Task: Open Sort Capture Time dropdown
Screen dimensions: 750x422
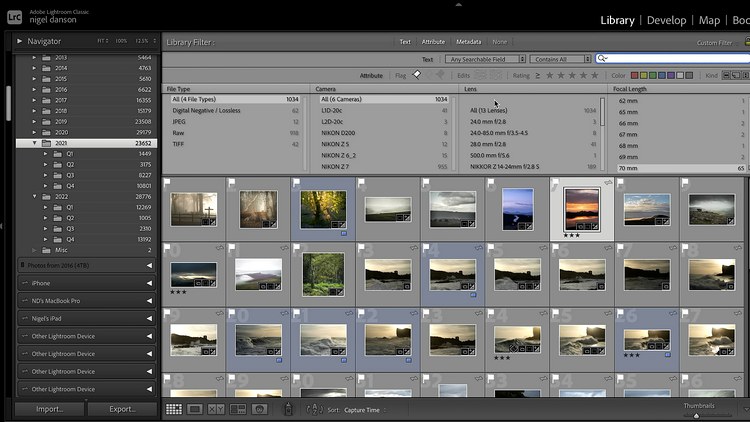Action: [x=365, y=410]
